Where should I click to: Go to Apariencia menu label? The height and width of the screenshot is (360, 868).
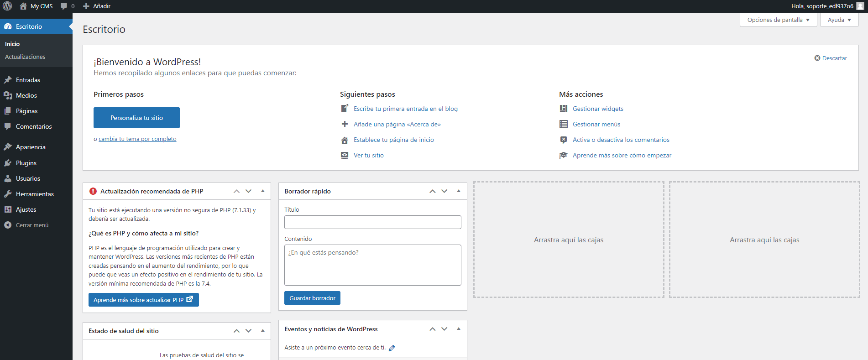(31, 147)
